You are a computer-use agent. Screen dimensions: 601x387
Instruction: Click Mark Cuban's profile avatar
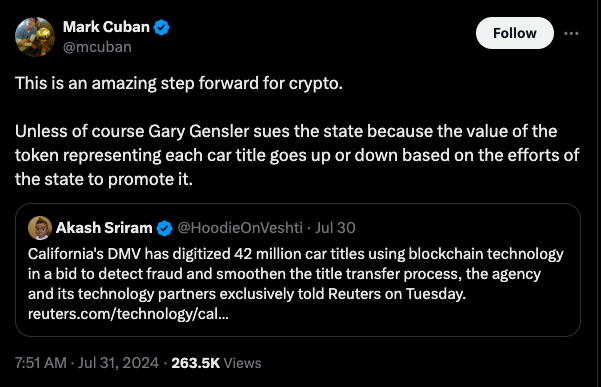tap(35, 37)
